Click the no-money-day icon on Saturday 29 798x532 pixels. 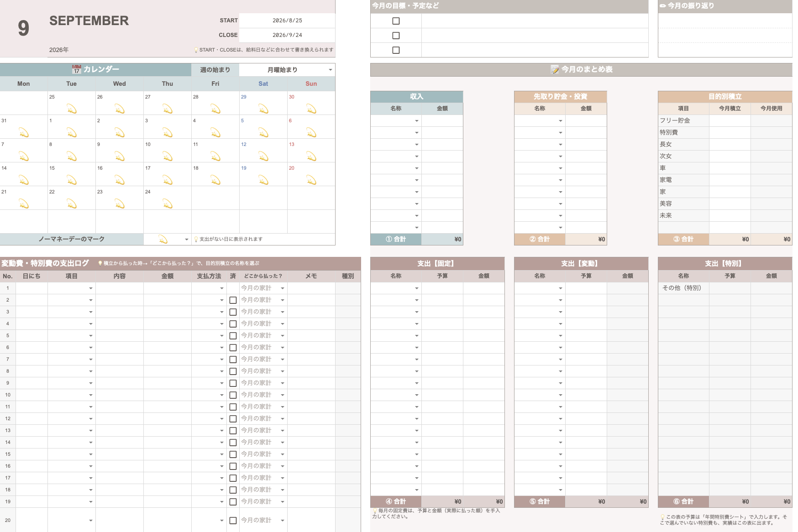[263, 109]
